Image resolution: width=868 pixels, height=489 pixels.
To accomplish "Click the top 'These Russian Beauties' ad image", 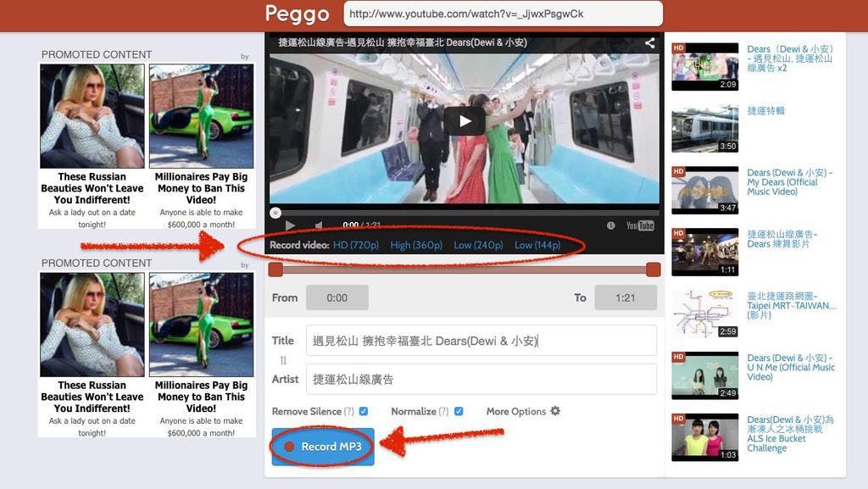I will [92, 115].
